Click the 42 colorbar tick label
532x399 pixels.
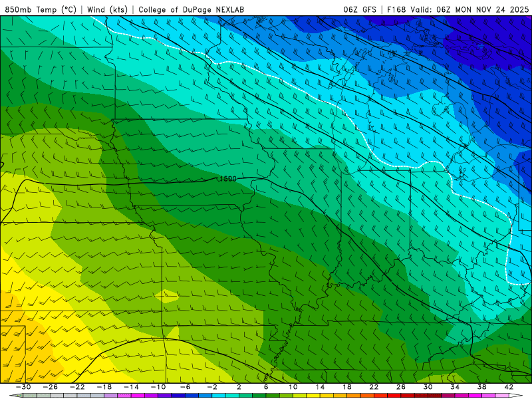[509, 387]
